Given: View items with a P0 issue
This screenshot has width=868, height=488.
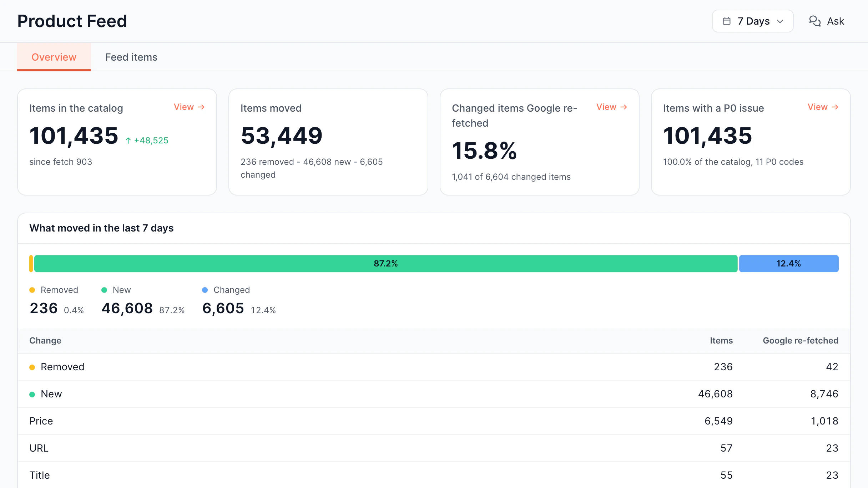Looking at the screenshot, I should click(823, 107).
